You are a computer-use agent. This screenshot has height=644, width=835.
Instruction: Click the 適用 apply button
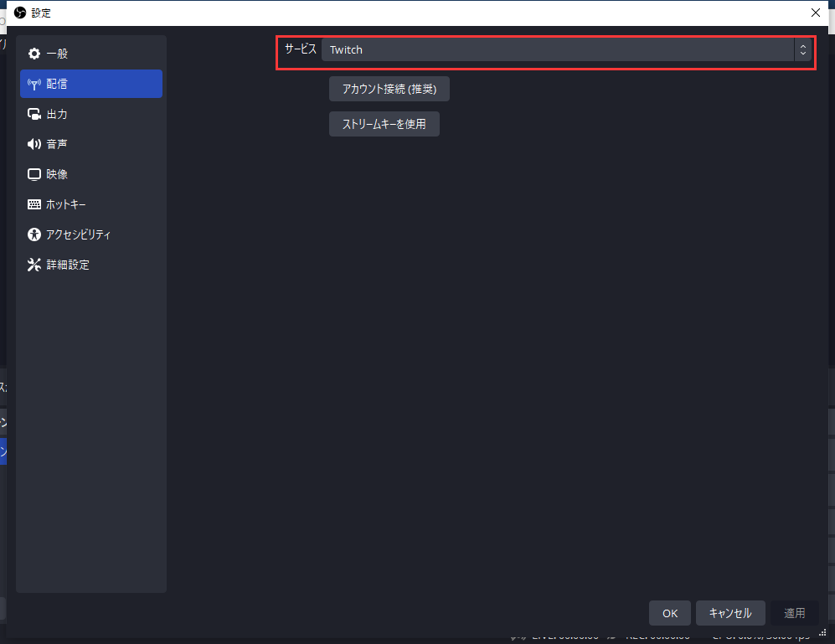794,613
